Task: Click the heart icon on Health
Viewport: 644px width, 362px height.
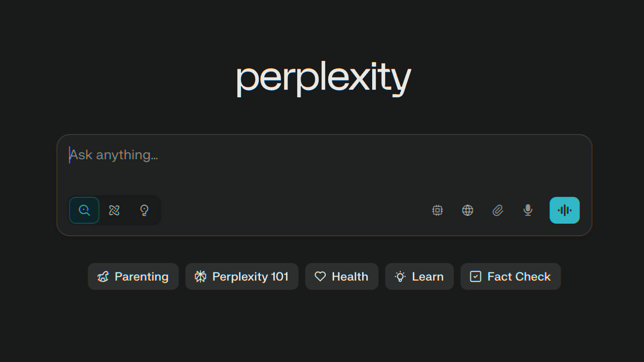Action: (x=320, y=277)
